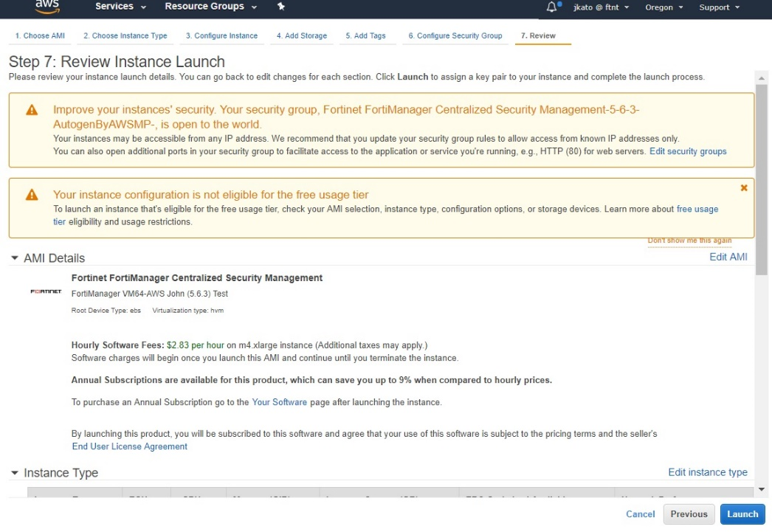Dismiss the free usage tier warning
Screen dimensions: 772x532
pyautogui.click(x=745, y=187)
